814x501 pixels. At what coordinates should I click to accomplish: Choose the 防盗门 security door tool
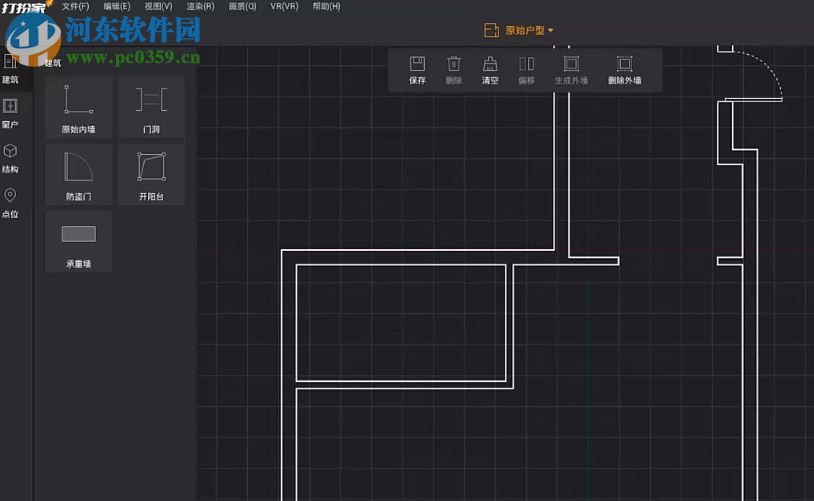79,174
